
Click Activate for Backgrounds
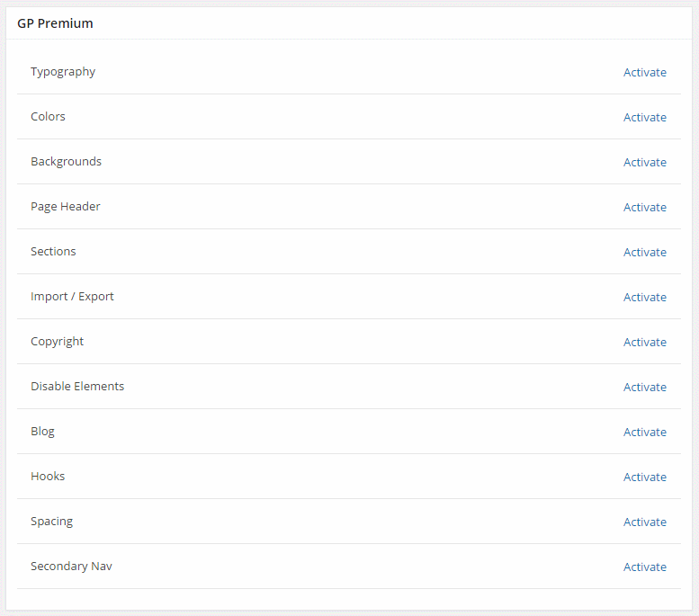(644, 163)
